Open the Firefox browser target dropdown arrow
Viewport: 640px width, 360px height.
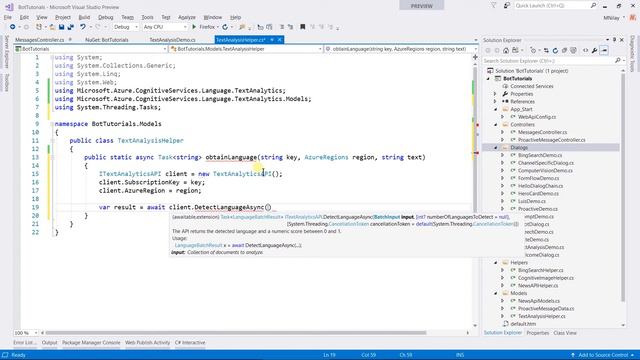(218, 27)
